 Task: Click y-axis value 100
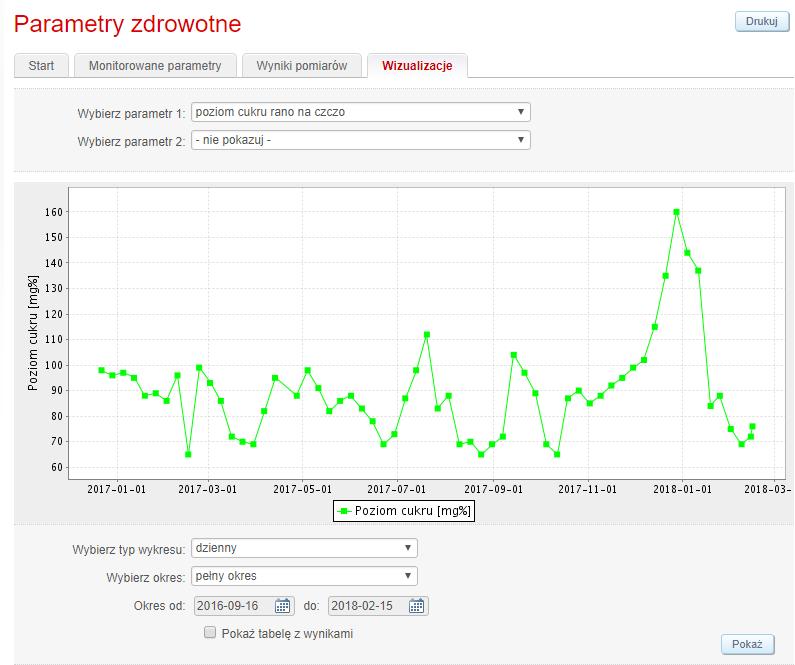pyautogui.click(x=54, y=365)
